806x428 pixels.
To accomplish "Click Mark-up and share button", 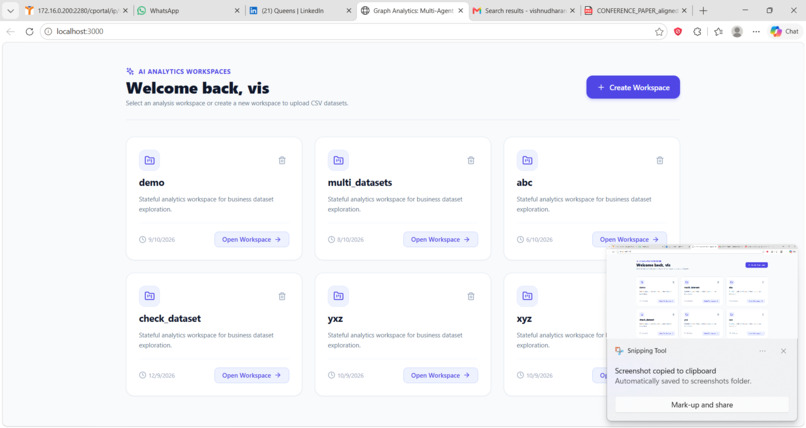I will pyautogui.click(x=702, y=405).
